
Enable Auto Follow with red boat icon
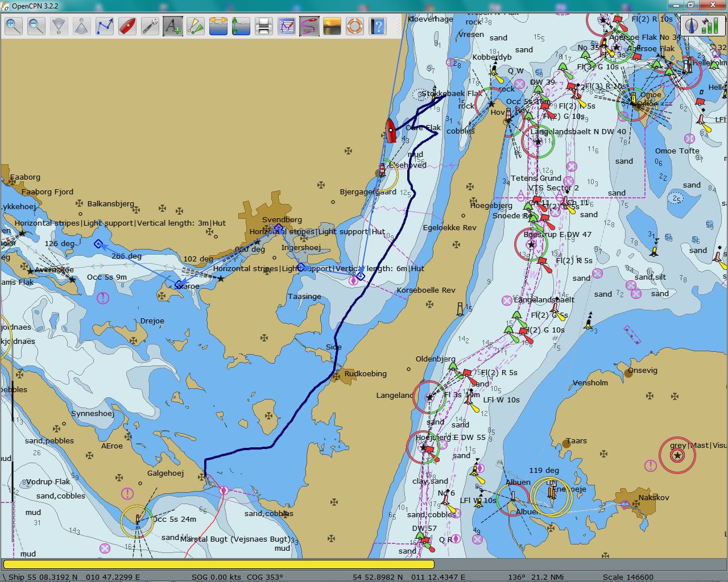tap(127, 26)
